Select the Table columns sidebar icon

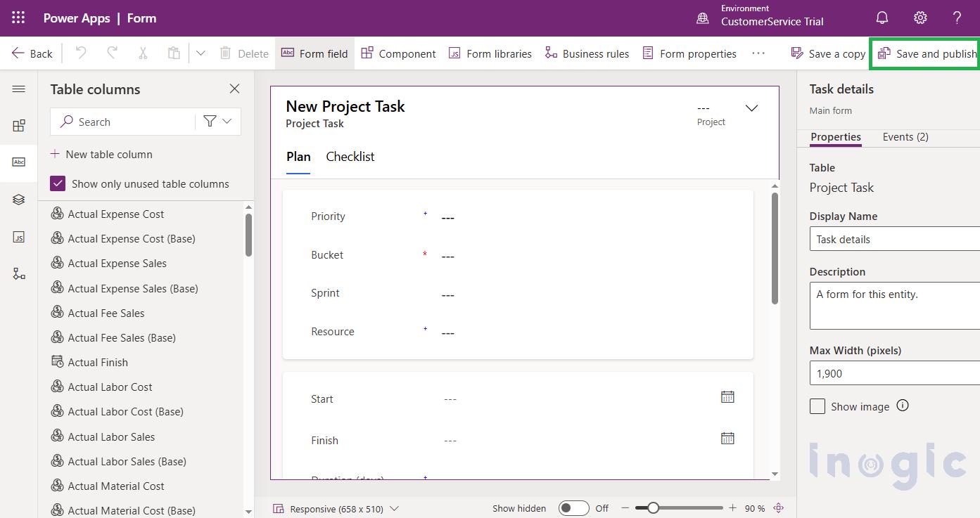click(x=18, y=162)
